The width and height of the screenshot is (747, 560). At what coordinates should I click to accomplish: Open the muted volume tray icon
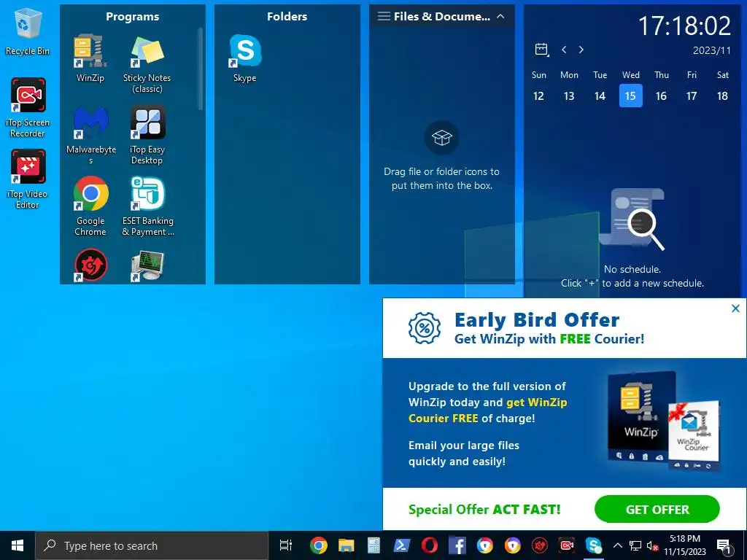pyautogui.click(x=652, y=545)
